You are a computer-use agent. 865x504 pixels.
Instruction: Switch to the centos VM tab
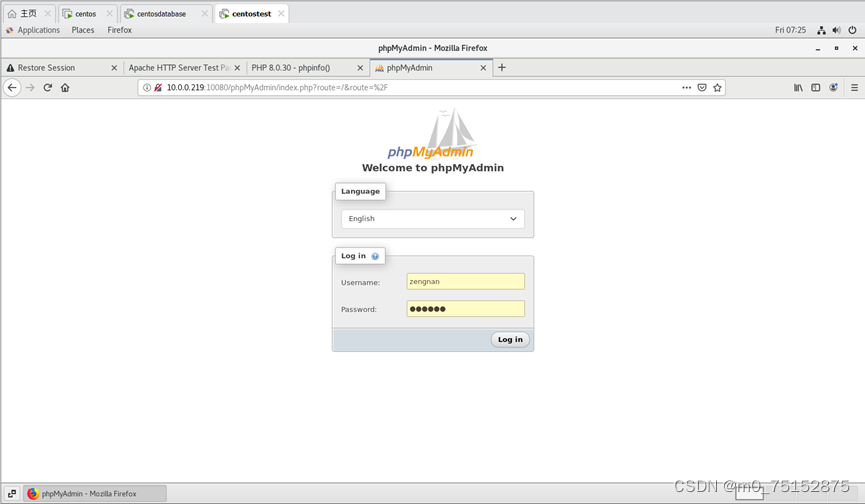point(87,14)
